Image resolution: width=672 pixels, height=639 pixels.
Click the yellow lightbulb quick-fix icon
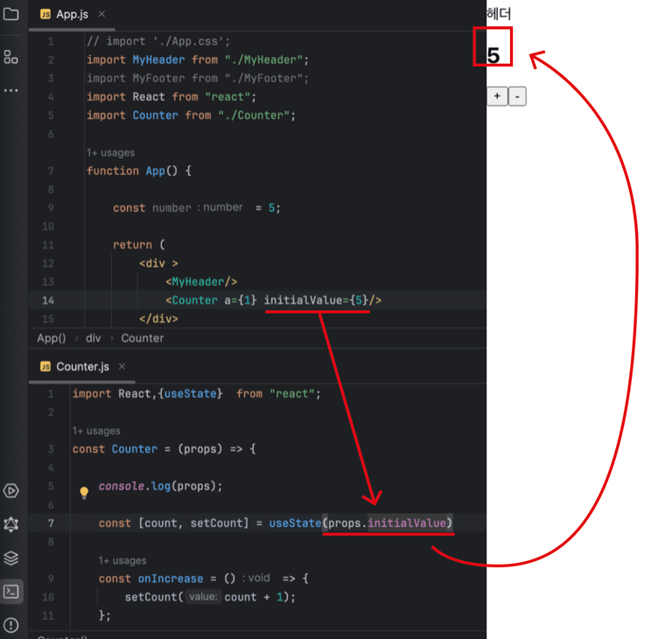84,492
